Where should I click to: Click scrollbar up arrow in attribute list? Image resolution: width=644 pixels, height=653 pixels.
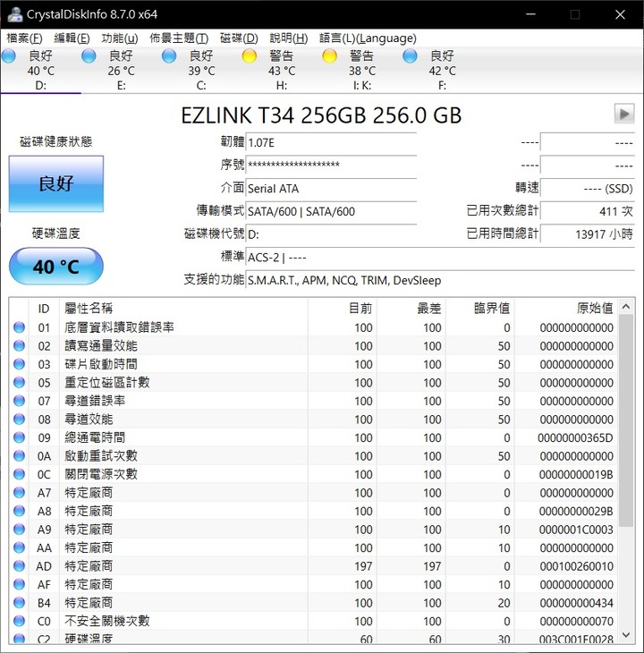tap(626, 307)
